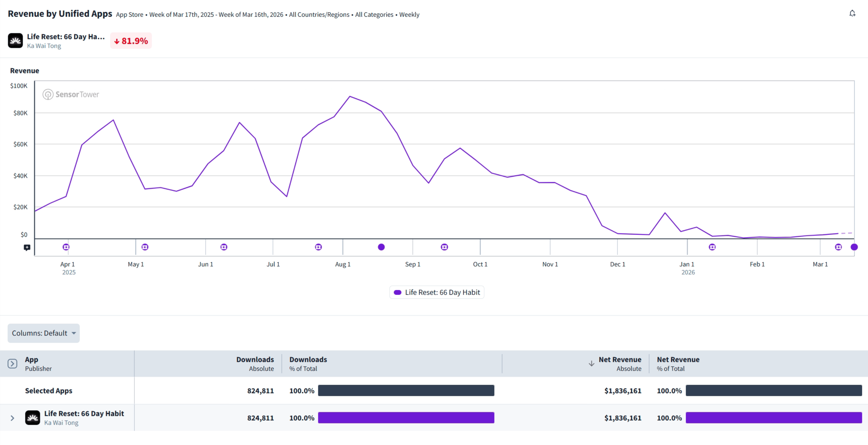Click the solid purple marker after Aug 1
This screenshot has height=445, width=868.
point(381,247)
